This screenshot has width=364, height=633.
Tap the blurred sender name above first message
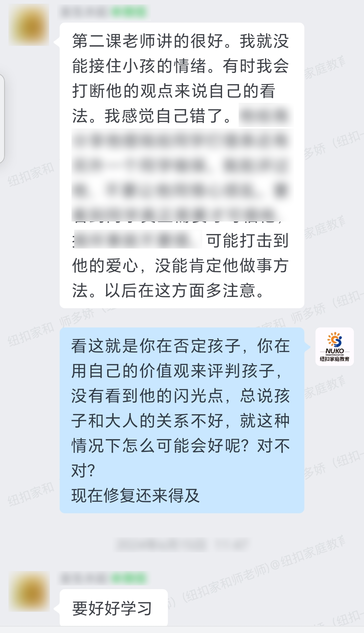point(84,11)
